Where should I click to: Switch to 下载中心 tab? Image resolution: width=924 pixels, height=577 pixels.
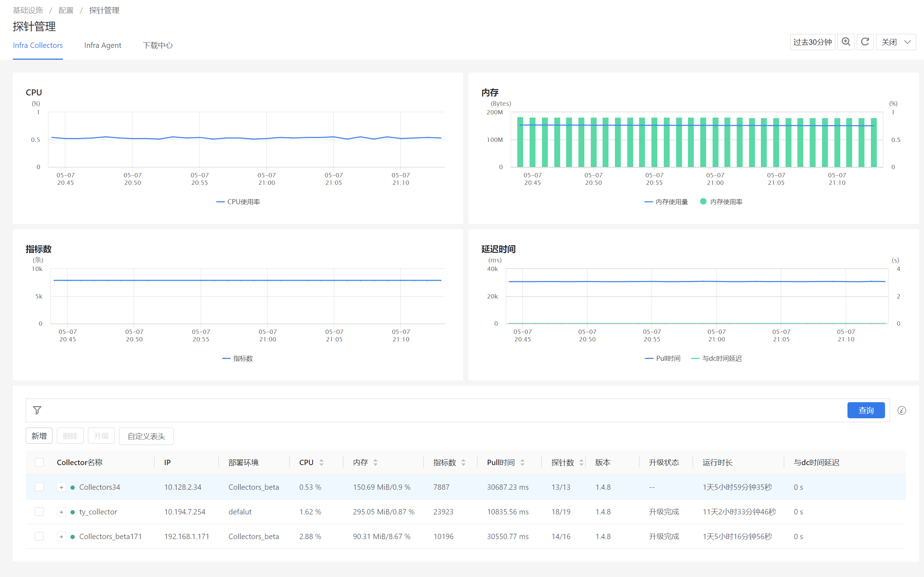pos(158,45)
